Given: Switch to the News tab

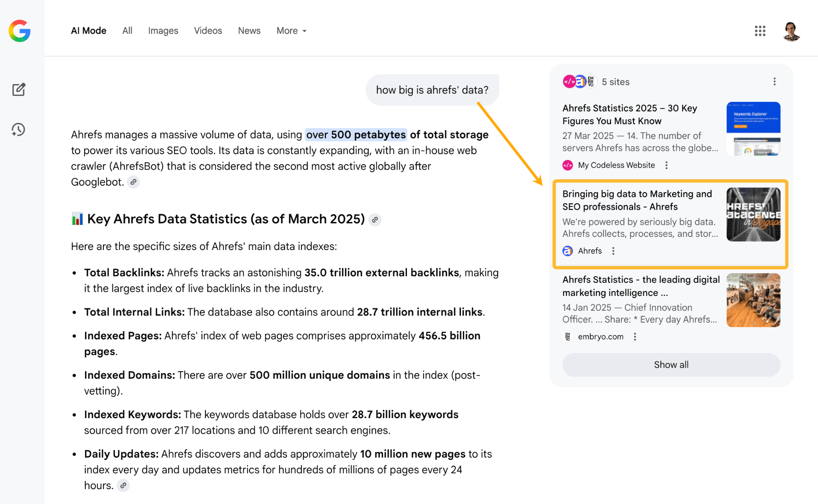Looking at the screenshot, I should [249, 31].
